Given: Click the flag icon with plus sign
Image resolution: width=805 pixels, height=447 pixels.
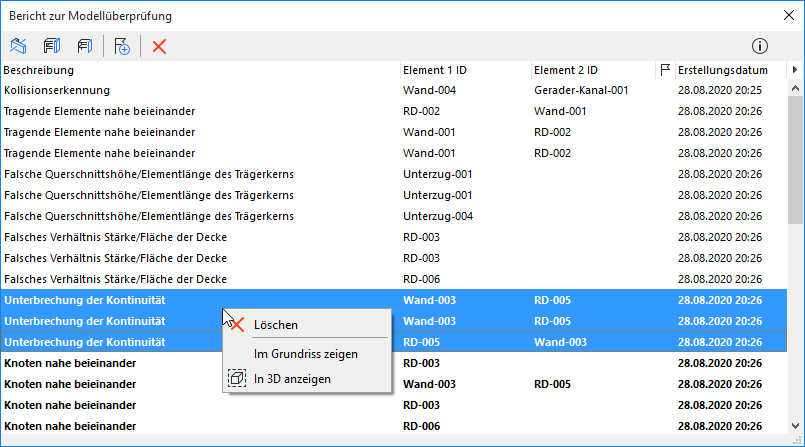Looking at the screenshot, I should click(x=122, y=46).
